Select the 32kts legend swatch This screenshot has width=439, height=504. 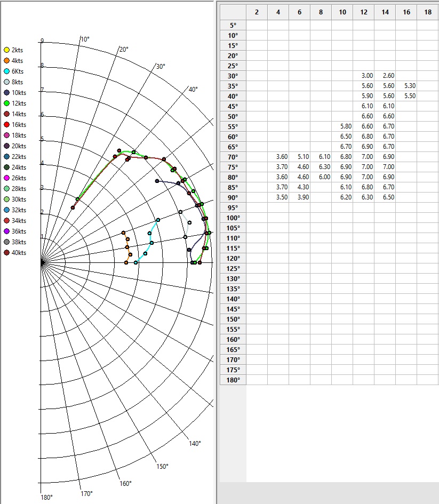[6, 210]
